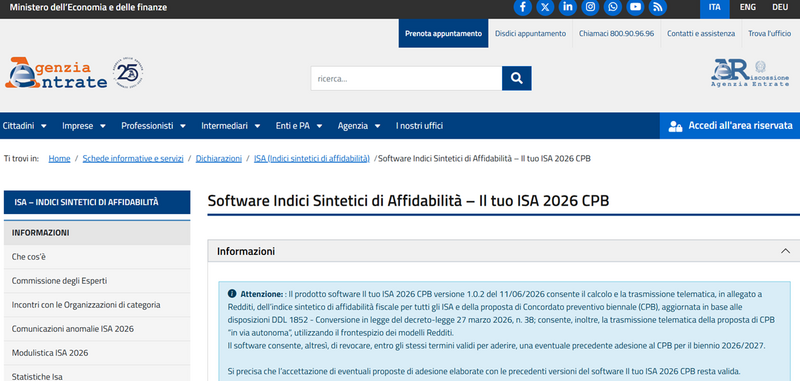The width and height of the screenshot is (800, 381).
Task: Switch language to ITA
Action: tap(714, 7)
